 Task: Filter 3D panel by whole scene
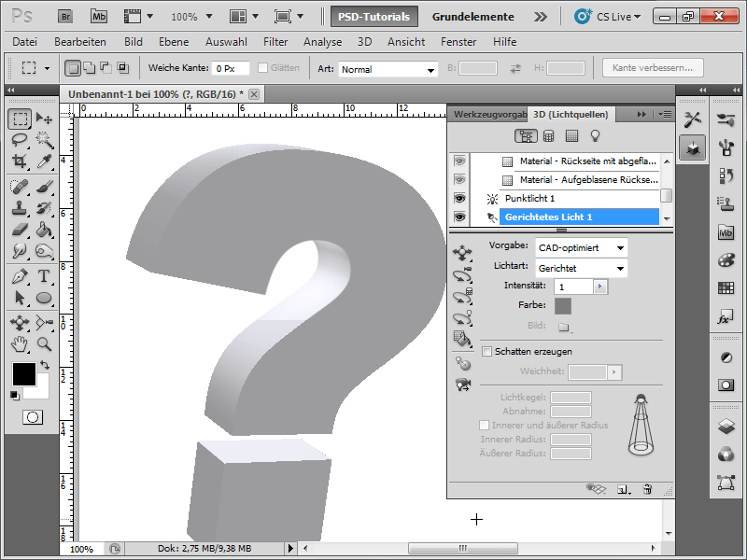526,136
